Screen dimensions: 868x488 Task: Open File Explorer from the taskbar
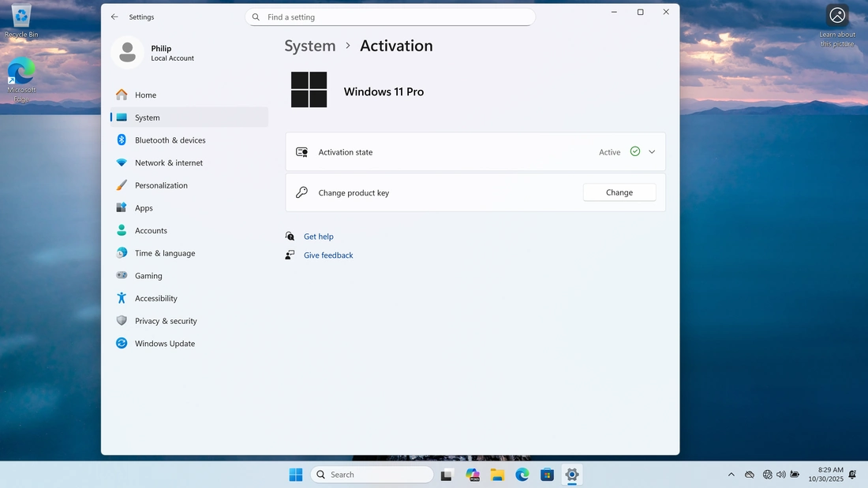pos(497,475)
